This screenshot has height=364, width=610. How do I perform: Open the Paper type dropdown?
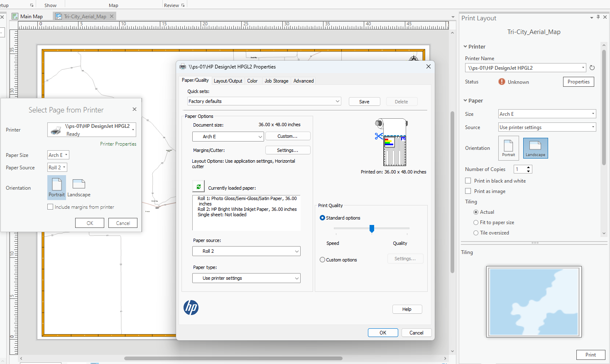click(x=246, y=278)
